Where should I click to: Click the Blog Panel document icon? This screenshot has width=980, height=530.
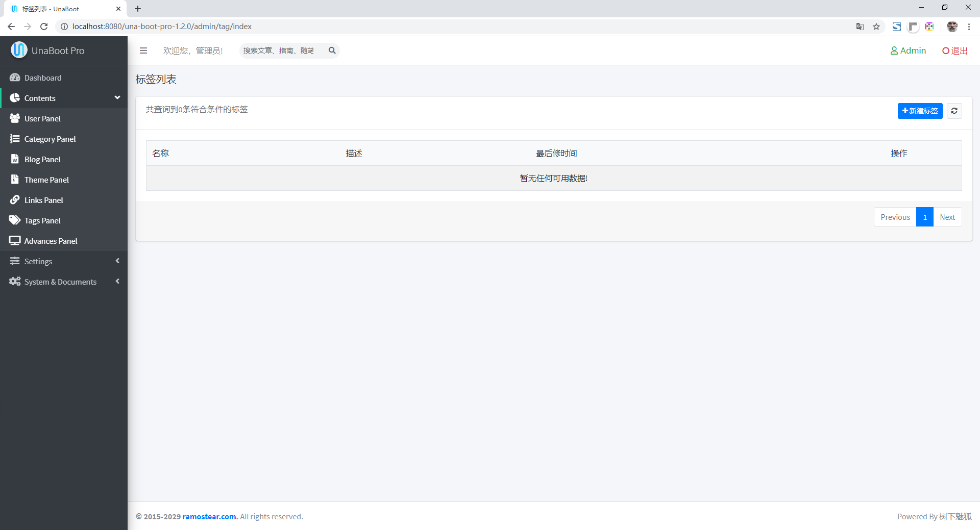15,159
